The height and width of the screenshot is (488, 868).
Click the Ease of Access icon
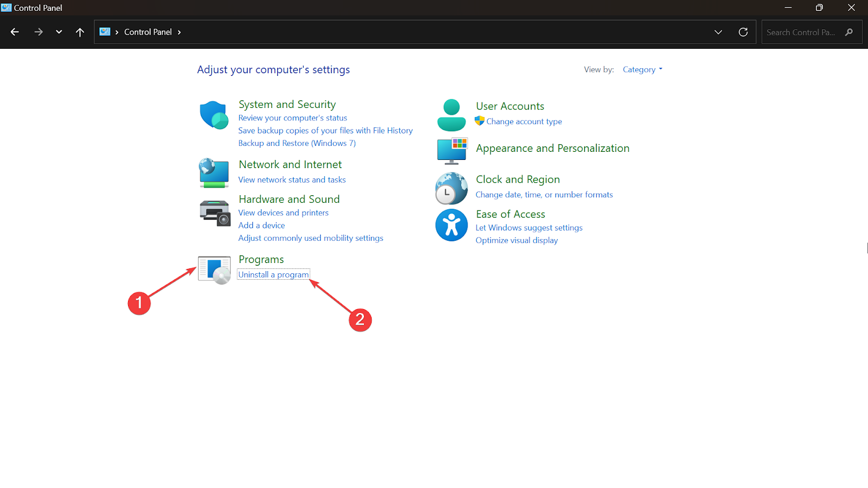coord(451,225)
